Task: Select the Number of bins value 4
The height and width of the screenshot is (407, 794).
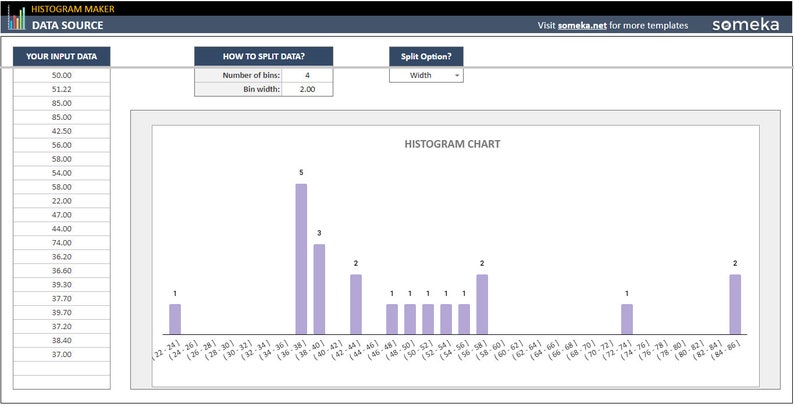Action: pyautogui.click(x=307, y=75)
